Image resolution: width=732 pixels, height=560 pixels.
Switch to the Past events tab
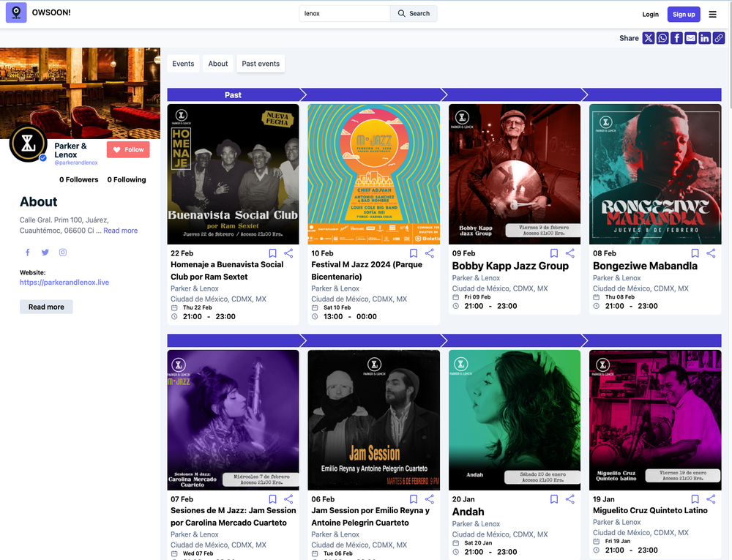click(x=261, y=64)
